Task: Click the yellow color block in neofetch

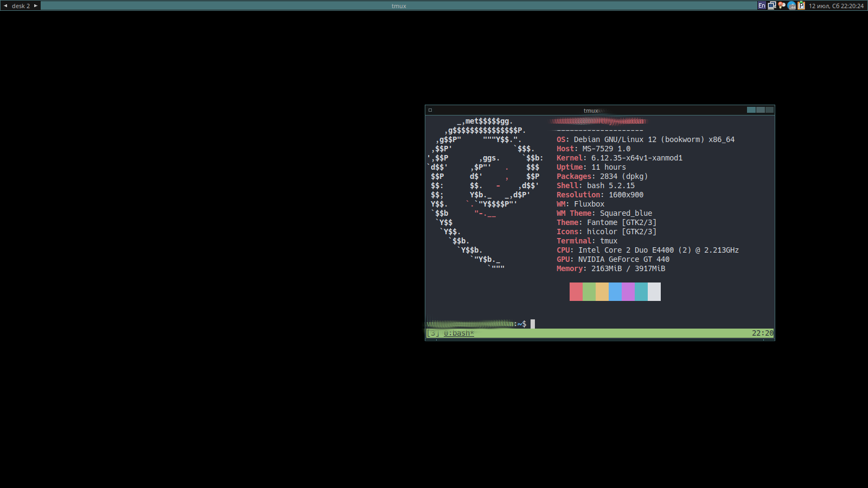Action: point(602,292)
